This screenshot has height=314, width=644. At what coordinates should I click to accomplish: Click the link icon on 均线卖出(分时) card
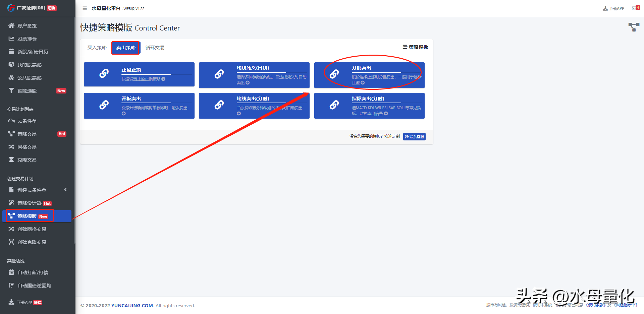click(x=219, y=105)
